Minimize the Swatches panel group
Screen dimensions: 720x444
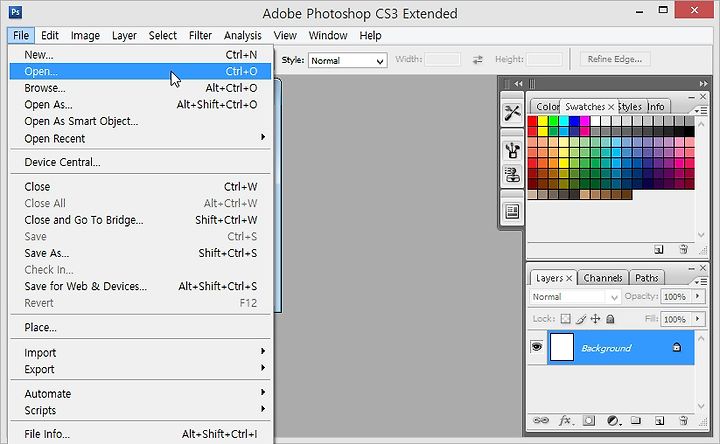(691, 97)
